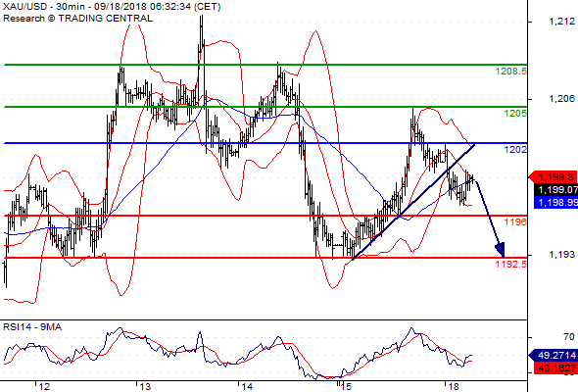This screenshot has height=392, width=578.
Task: Click date label 18 on time axis
Action: coord(454,387)
